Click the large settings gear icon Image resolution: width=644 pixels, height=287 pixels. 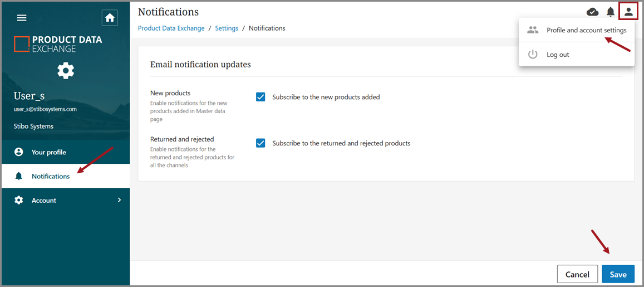[66, 70]
